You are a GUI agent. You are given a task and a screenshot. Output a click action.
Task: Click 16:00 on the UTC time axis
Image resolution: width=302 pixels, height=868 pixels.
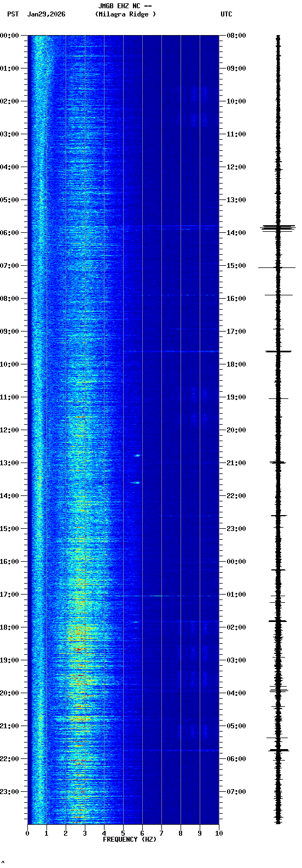[x=236, y=299]
